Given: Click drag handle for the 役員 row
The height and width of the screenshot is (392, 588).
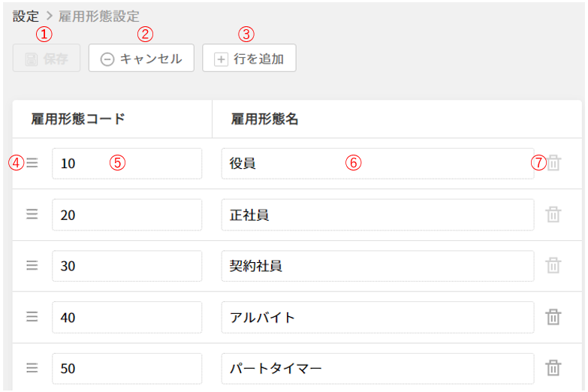Looking at the screenshot, I should click(x=32, y=163).
